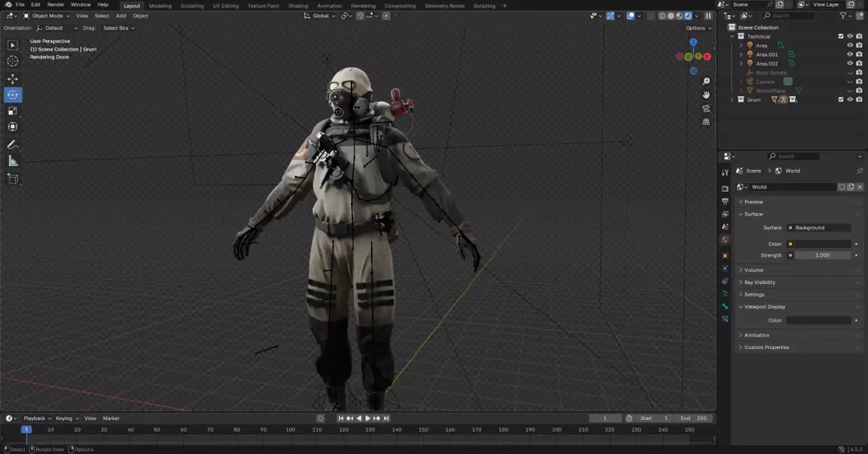868x454 pixels.
Task: Switch perspective/orthographic grid icon in viewport
Action: coord(706,122)
